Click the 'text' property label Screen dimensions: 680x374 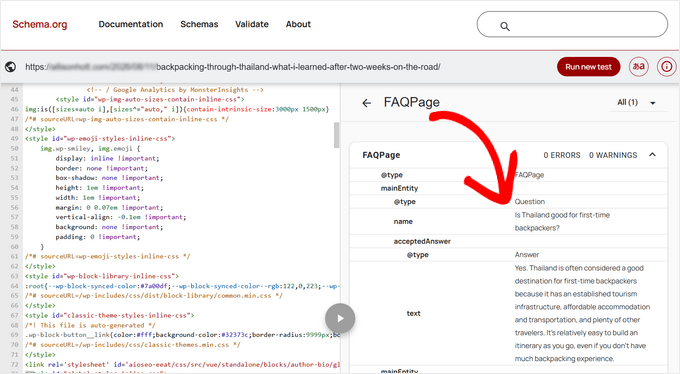(413, 313)
